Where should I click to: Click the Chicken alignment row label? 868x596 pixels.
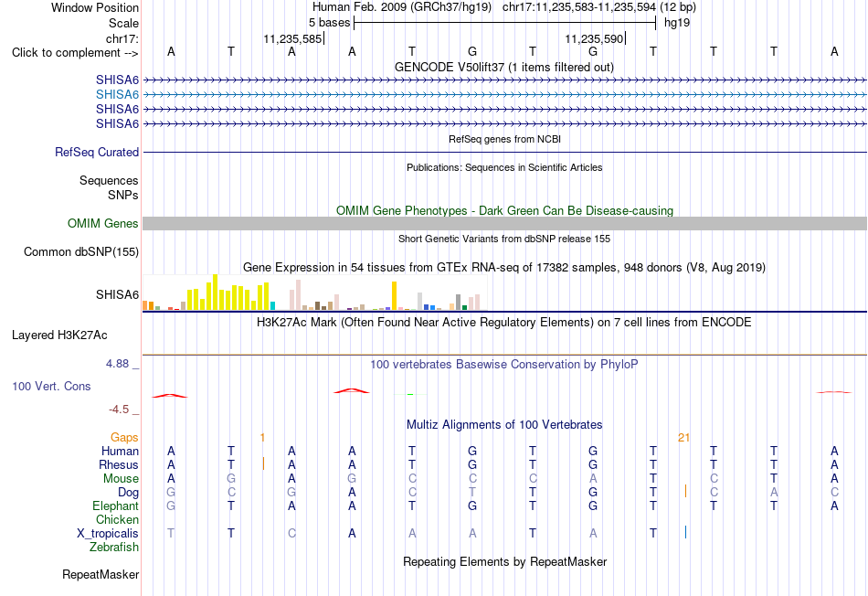tap(117, 519)
